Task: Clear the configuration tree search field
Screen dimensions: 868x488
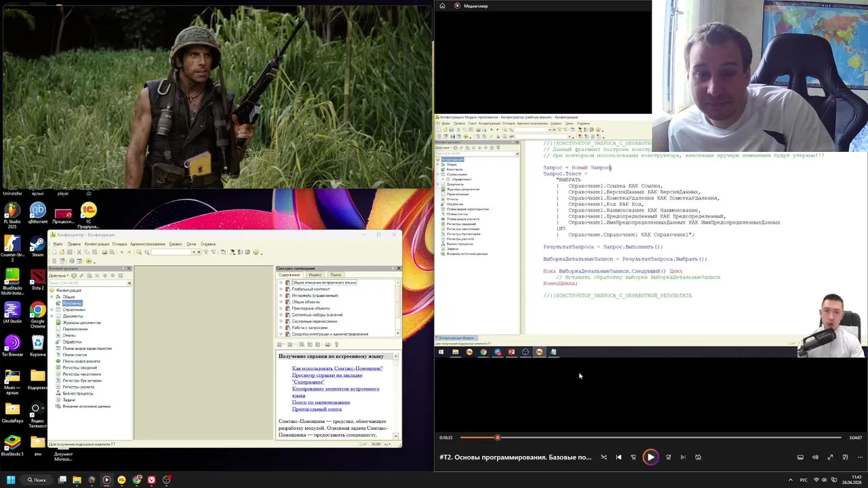Action: [x=129, y=283]
